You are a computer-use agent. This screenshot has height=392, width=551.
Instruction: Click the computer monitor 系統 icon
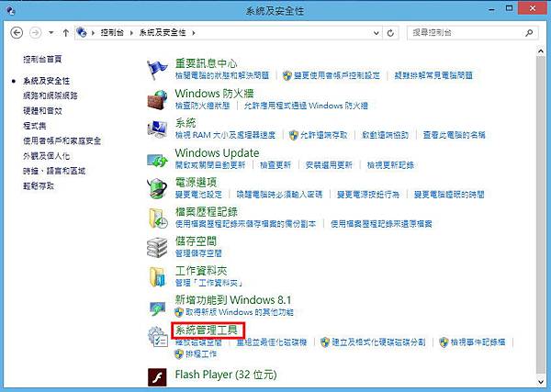tap(157, 129)
